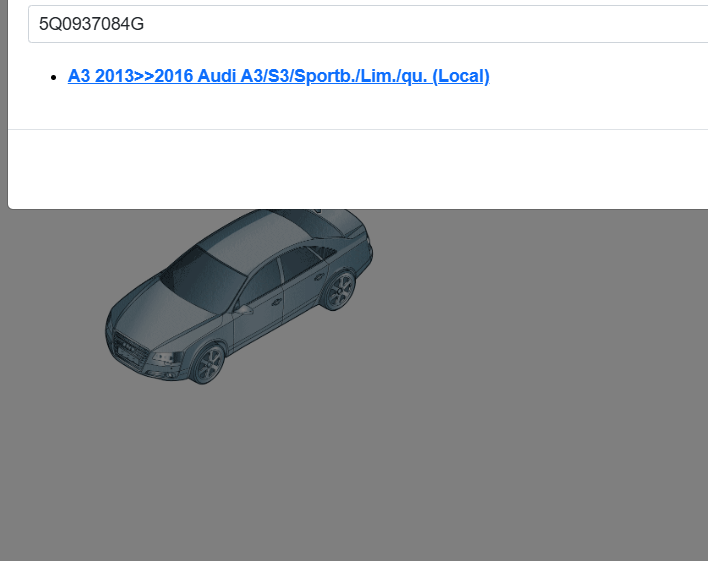Click the part number search field
Screen dimensions: 708x561
point(360,24)
